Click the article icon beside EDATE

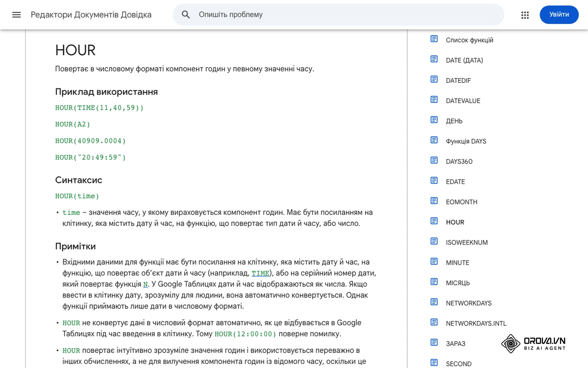click(434, 180)
